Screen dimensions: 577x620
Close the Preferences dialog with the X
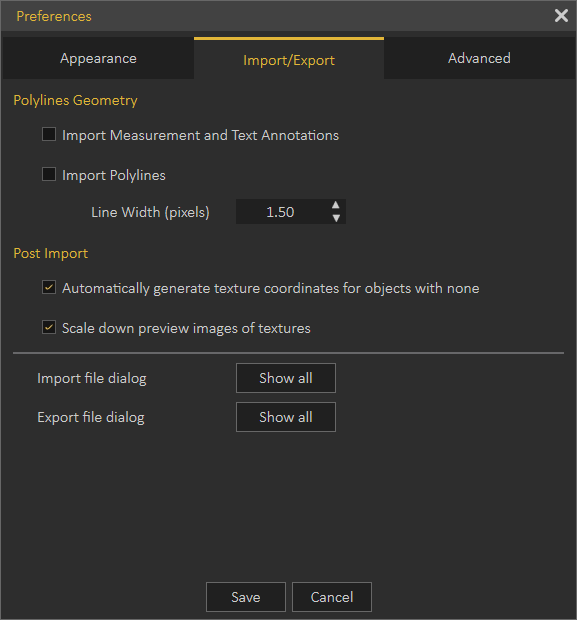561,16
